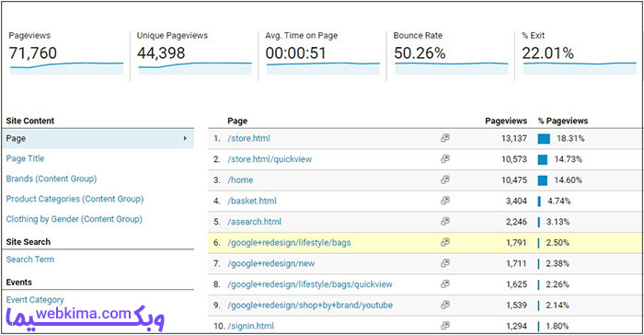This screenshot has width=644, height=335.
Task: Click the Site Content section heading
Action: click(x=30, y=121)
